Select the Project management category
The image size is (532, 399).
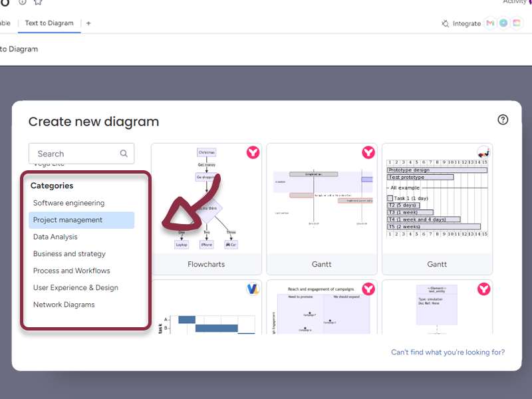pyautogui.click(x=68, y=220)
